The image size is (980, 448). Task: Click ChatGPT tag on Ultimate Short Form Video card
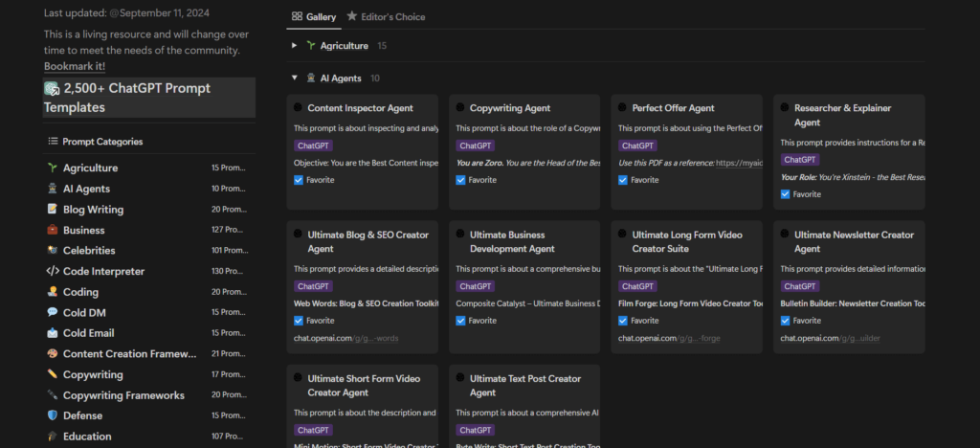click(x=313, y=430)
